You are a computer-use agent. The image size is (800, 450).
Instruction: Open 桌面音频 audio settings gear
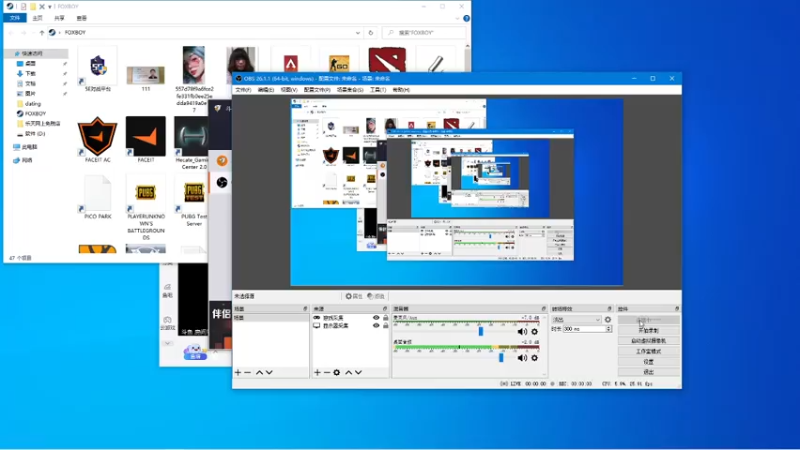pos(535,358)
